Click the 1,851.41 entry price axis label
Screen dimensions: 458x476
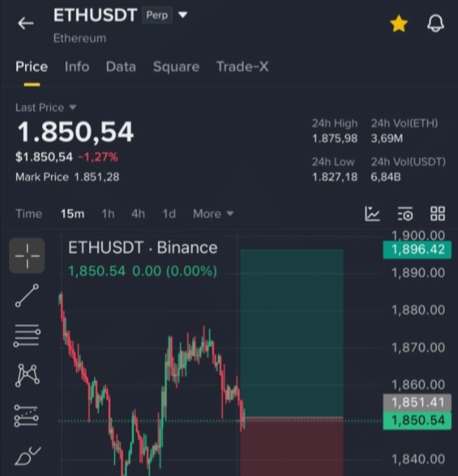(x=417, y=403)
